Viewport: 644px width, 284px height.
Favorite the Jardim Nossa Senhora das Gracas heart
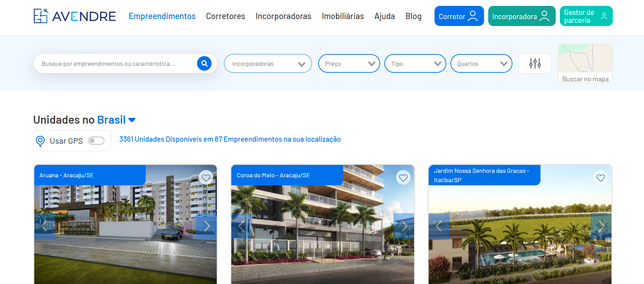click(x=601, y=178)
